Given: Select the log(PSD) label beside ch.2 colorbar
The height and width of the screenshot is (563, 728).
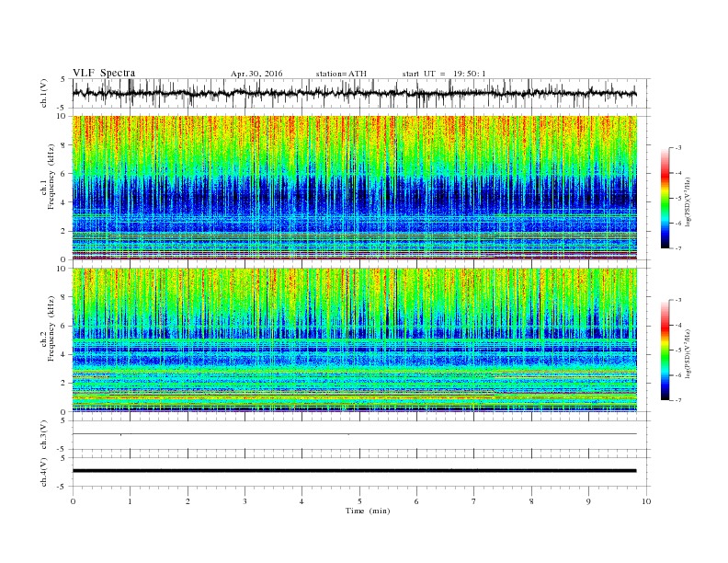Looking at the screenshot, I should [x=689, y=353].
